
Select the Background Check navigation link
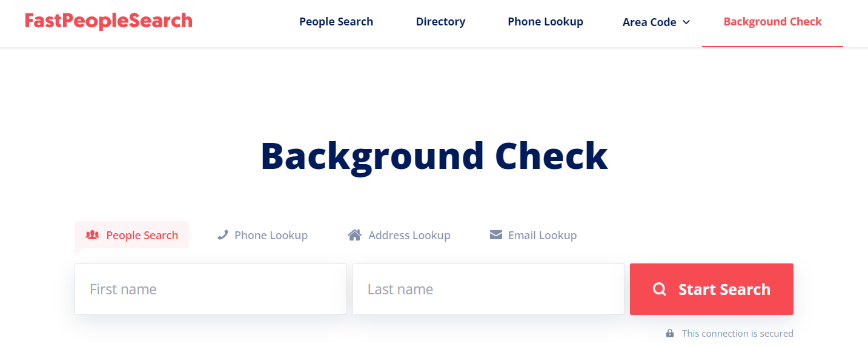772,22
